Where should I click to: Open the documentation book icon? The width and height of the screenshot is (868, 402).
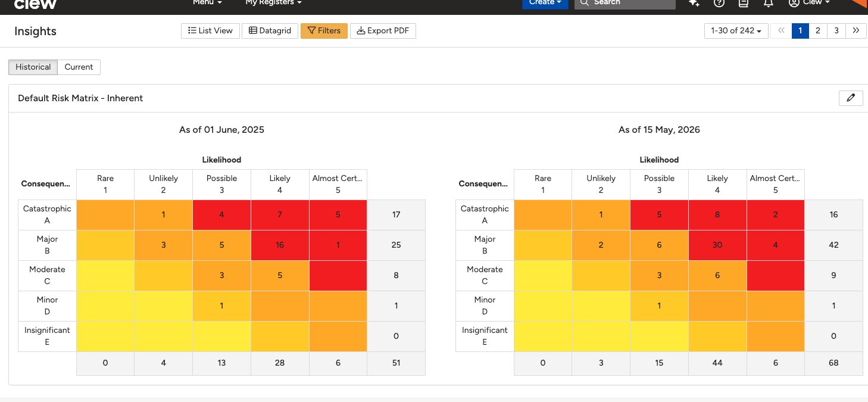point(744,3)
